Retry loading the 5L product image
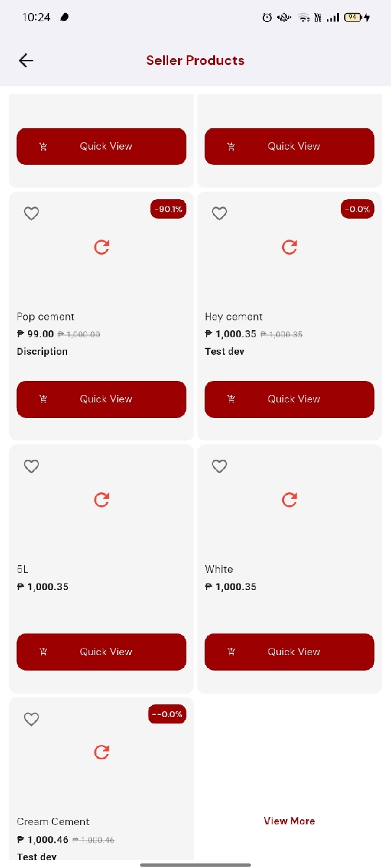 coord(102,499)
